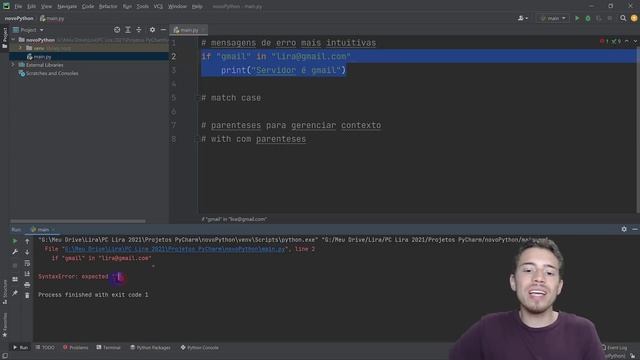Open the main run configuration dropdown
Screen dimensions: 640x360
click(553, 18)
